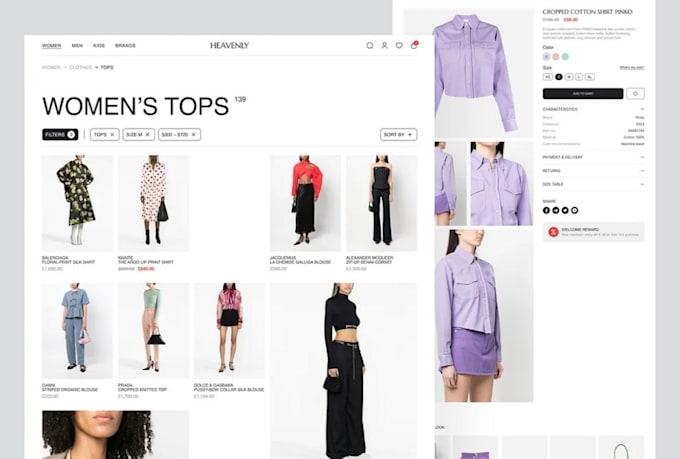Open the KIDS menu item
Image resolution: width=680 pixels, height=459 pixels.
pos(99,46)
